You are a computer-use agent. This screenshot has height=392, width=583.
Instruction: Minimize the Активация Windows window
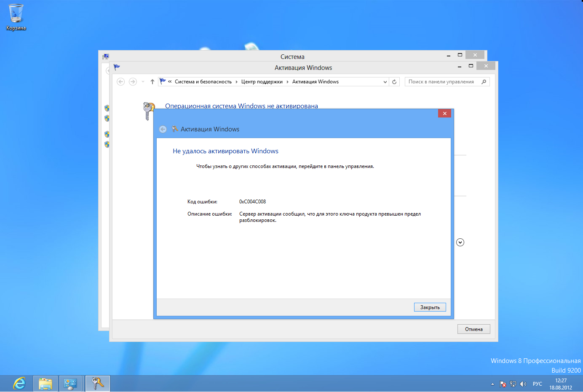(x=460, y=66)
